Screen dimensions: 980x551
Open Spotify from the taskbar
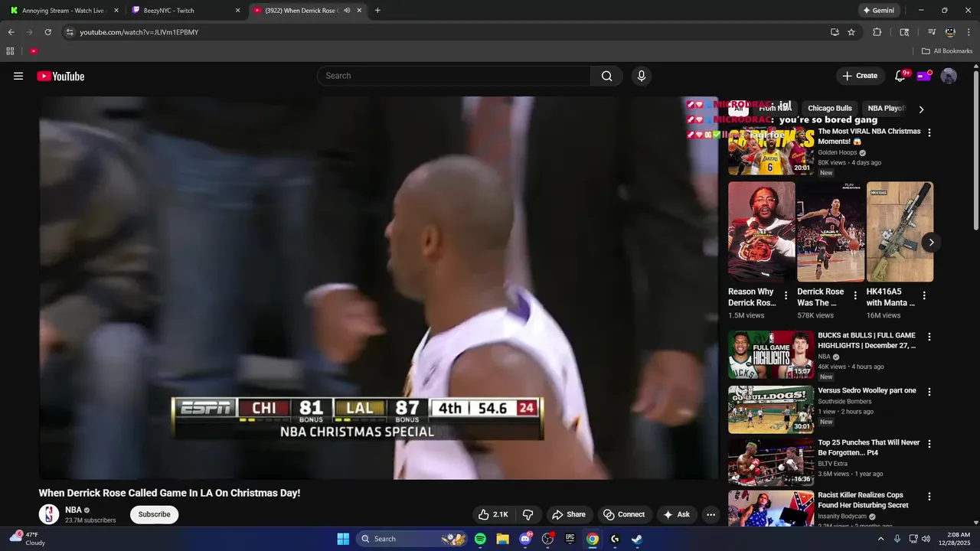coord(480,539)
